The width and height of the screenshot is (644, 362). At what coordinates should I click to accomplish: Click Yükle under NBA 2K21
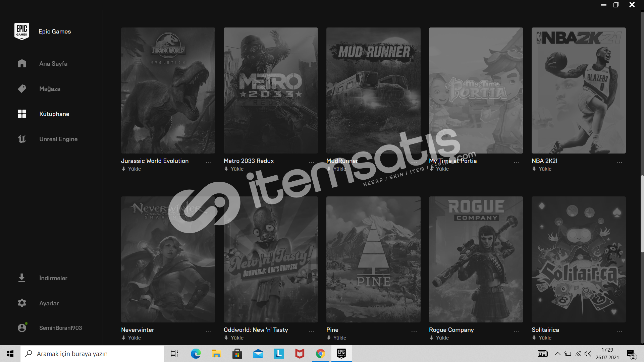pos(542,169)
